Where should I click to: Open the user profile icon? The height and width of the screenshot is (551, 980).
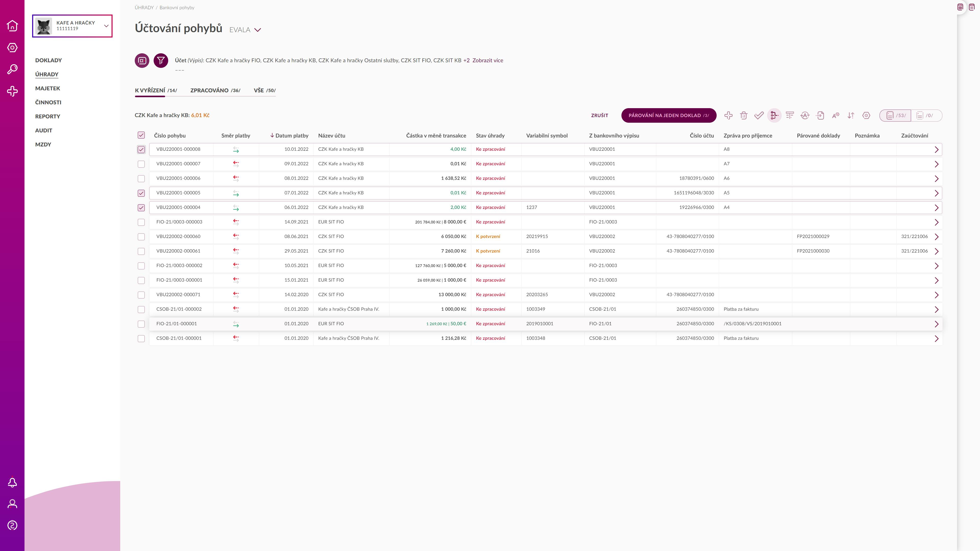[x=12, y=504]
